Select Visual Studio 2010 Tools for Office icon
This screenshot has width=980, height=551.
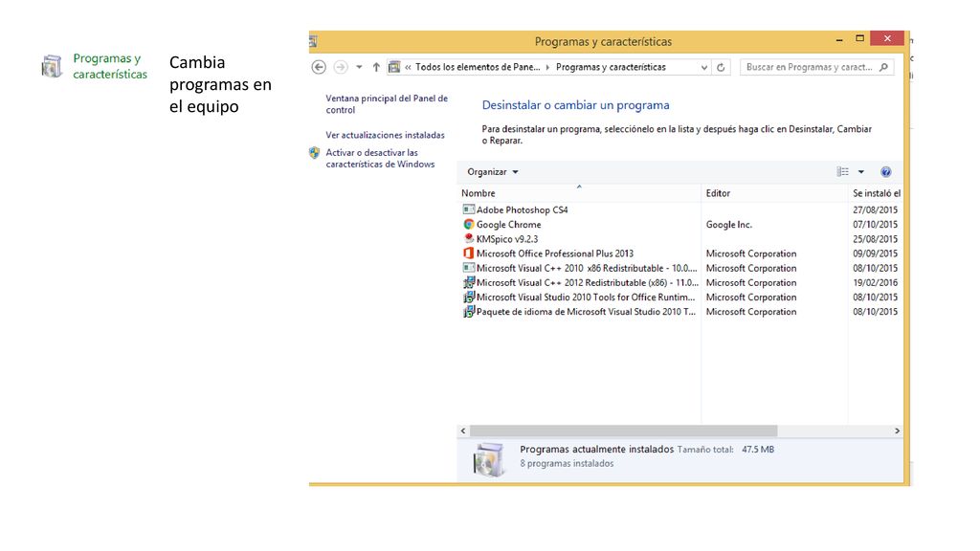(x=468, y=297)
